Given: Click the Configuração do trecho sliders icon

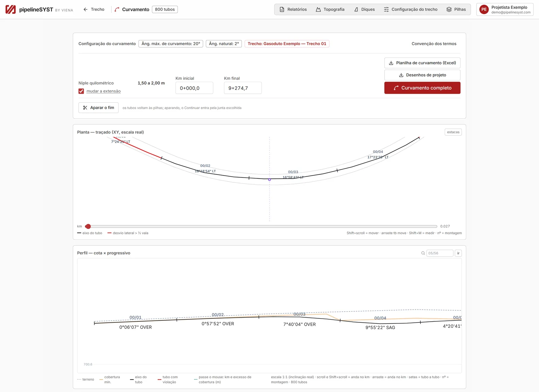Looking at the screenshot, I should (386, 9).
